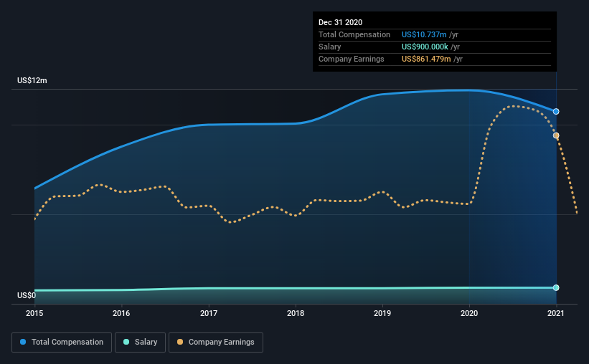Click the US$0 y-axis label

27,295
